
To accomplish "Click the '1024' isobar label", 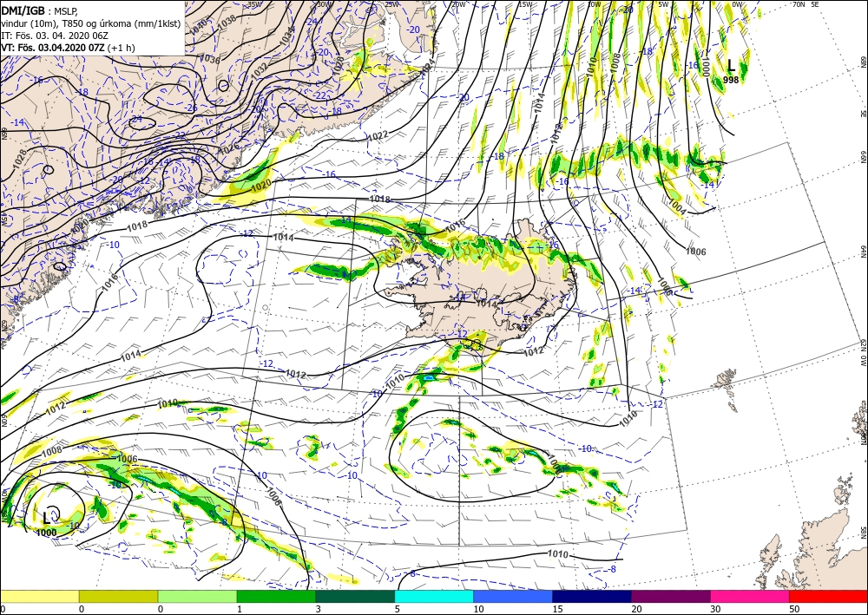I will click(426, 68).
